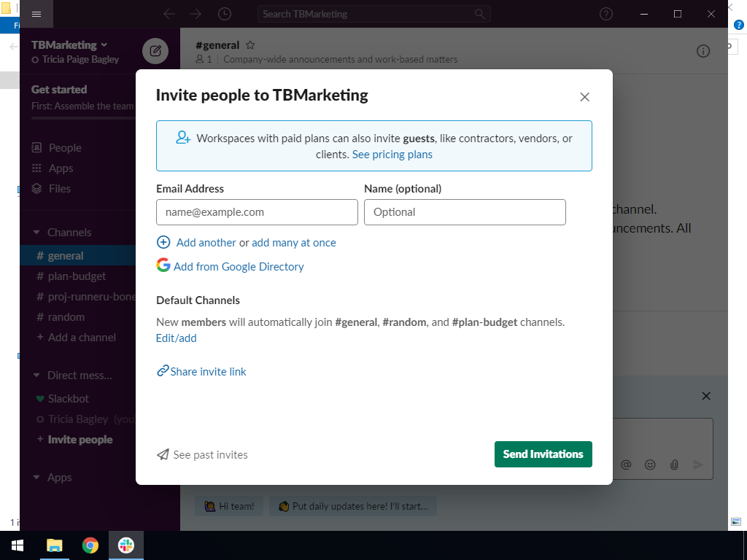Click the compose new message icon
The height and width of the screenshot is (560, 747).
pos(155,51)
